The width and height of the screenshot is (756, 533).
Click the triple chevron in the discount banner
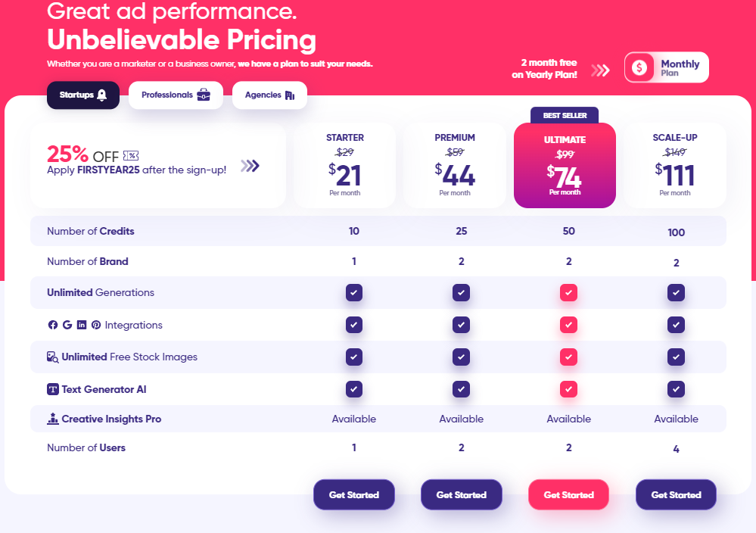click(250, 166)
